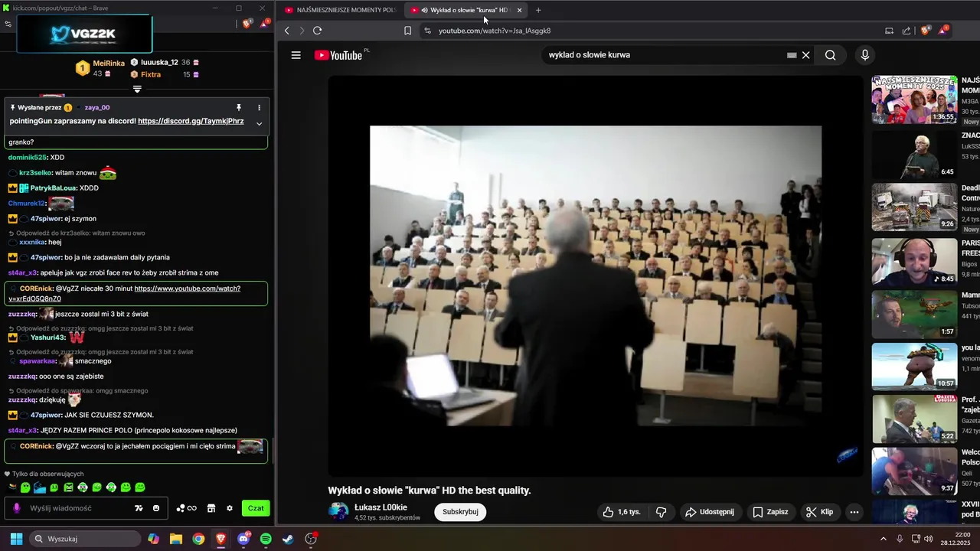The image size is (980, 551).
Task: Open the Windows Start menu
Action: pos(16,539)
